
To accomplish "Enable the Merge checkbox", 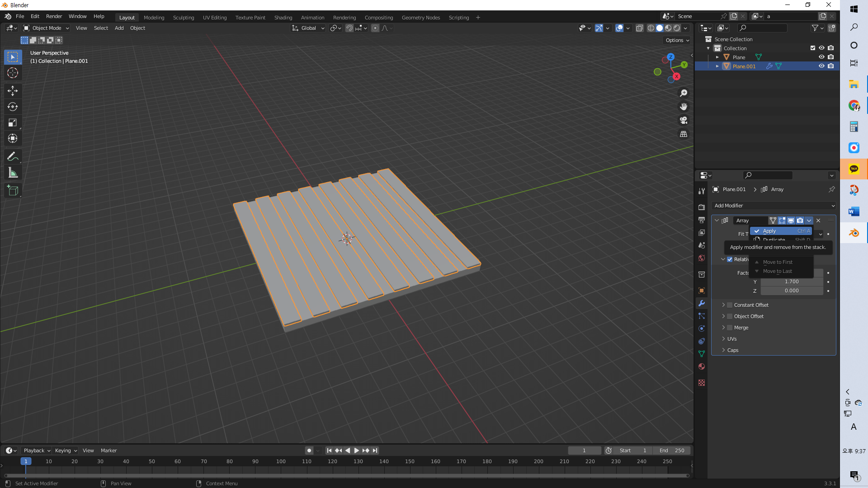I will (x=730, y=328).
